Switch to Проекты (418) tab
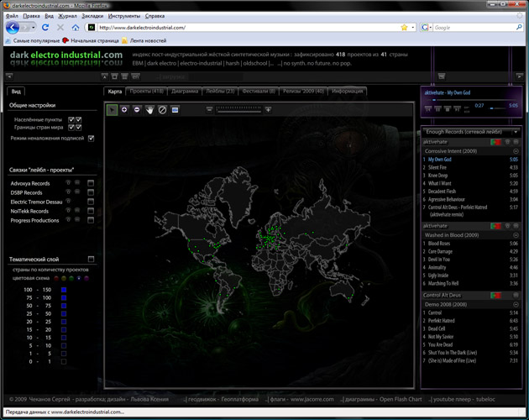This screenshot has height=420, width=529. (147, 92)
